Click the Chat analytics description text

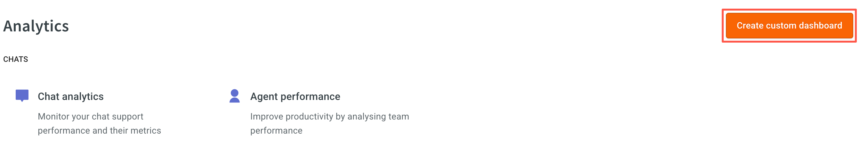tap(100, 123)
